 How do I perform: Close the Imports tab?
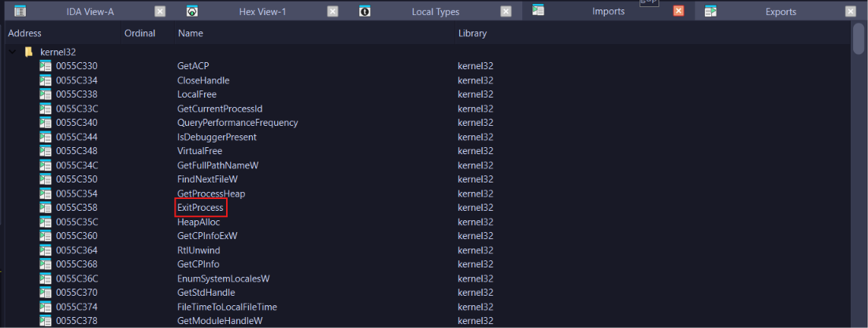point(679,11)
